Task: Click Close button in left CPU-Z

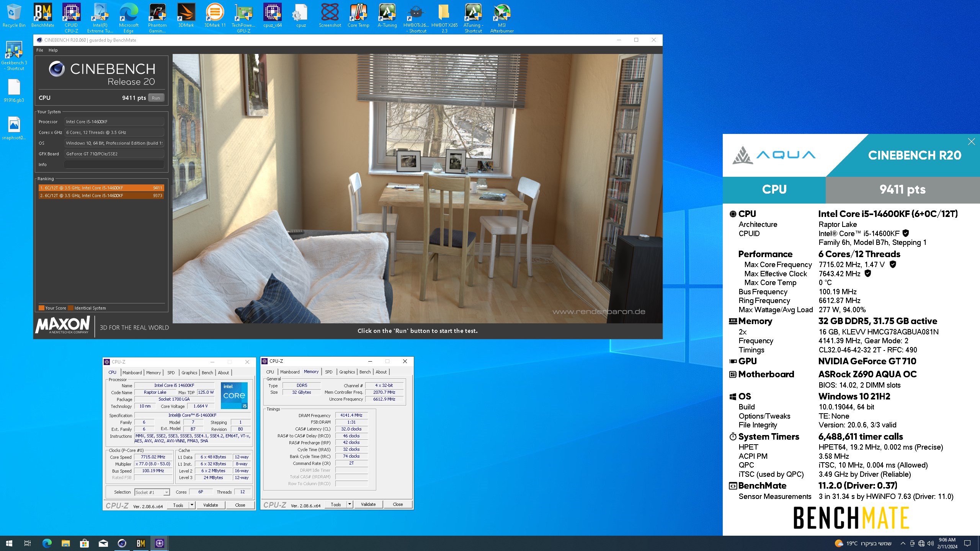Action: pos(240,505)
